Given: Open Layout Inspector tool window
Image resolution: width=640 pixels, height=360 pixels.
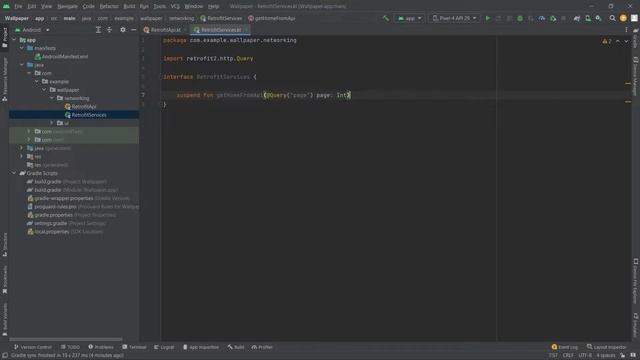Looking at the screenshot, I should pos(607,347).
